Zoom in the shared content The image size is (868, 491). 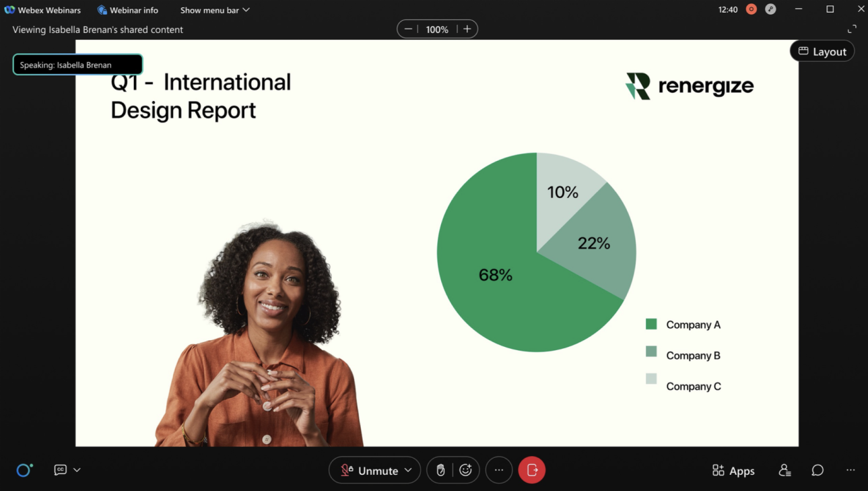[467, 29]
